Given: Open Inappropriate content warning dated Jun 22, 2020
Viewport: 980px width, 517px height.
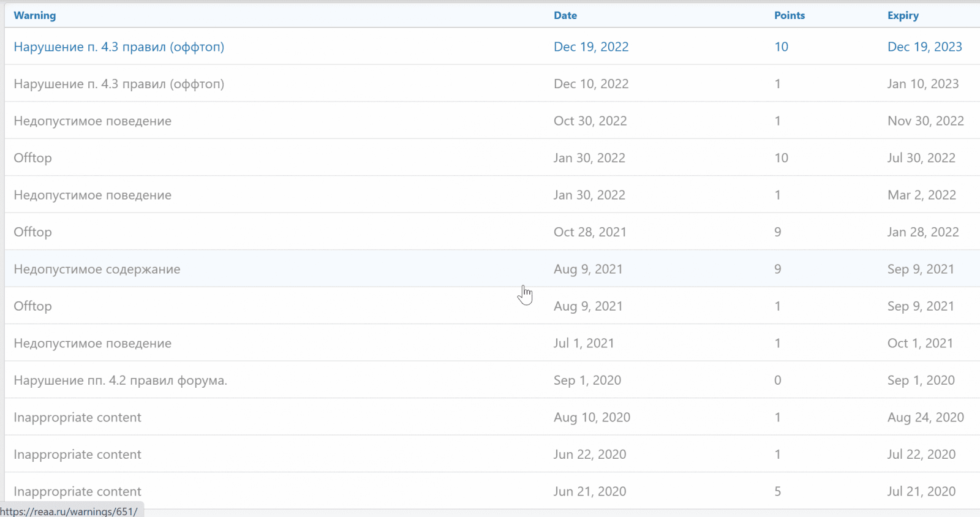Looking at the screenshot, I should 77,455.
